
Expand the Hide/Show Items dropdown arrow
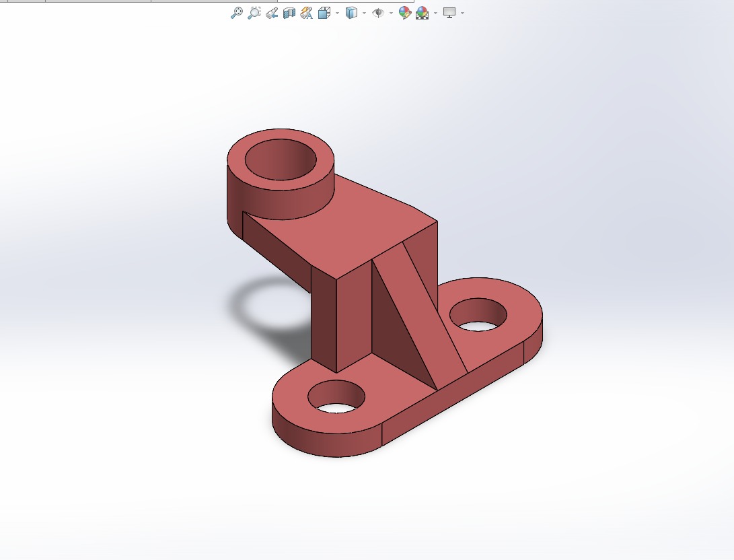(391, 13)
